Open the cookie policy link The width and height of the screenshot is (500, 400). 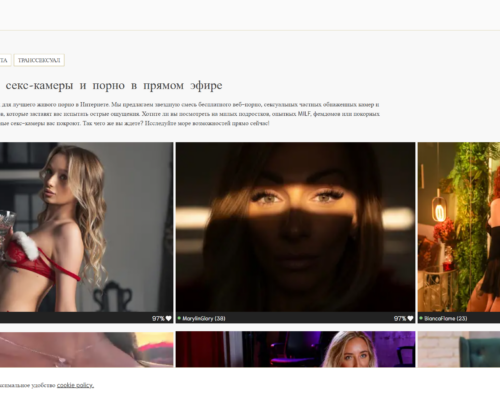(x=75, y=385)
